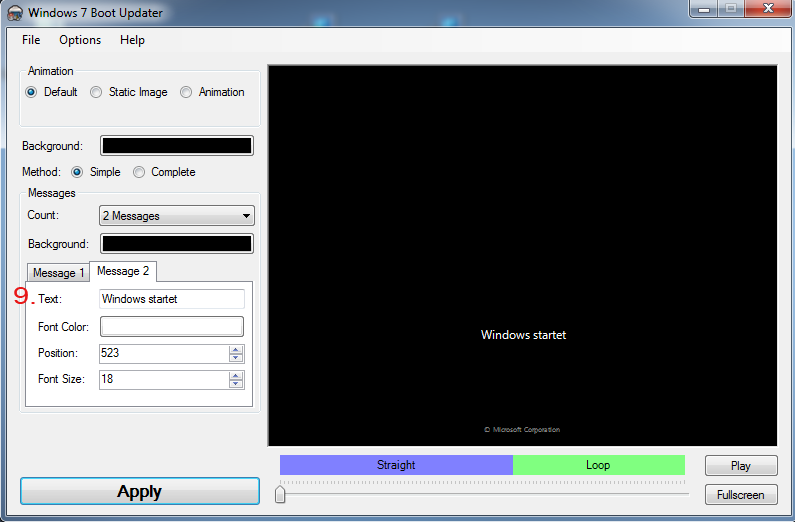
Task: Open the Font Color swatch picker
Action: pyautogui.click(x=172, y=327)
